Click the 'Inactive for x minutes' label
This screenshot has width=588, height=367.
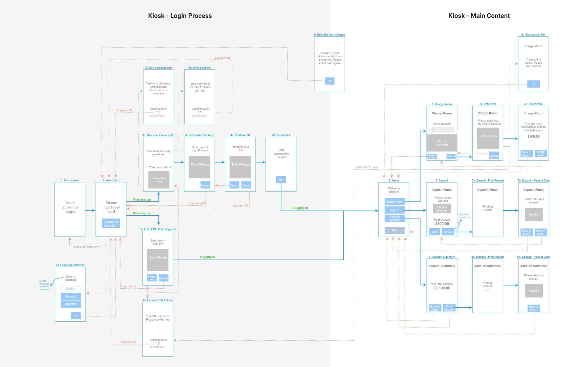86,247
